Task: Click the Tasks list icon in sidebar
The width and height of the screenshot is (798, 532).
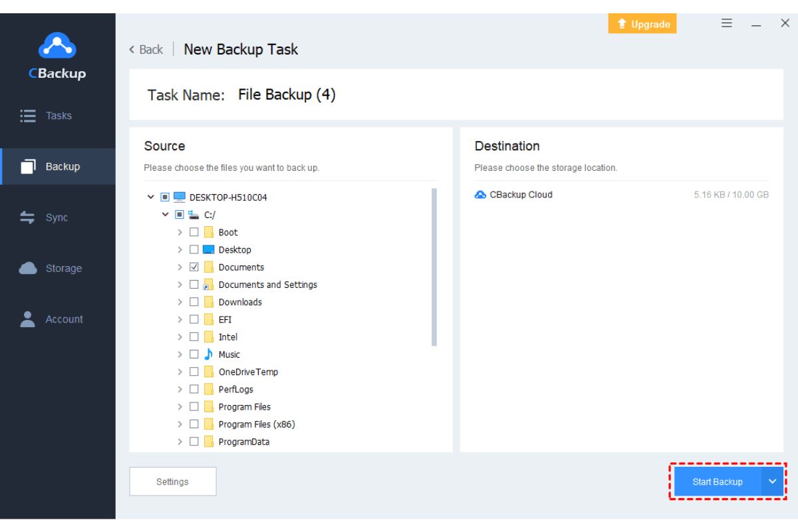Action: click(28, 116)
